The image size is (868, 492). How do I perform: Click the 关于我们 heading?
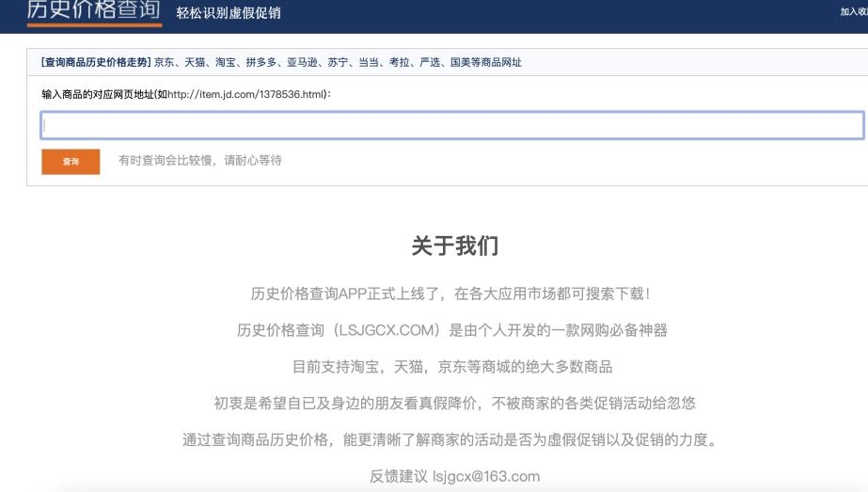click(x=455, y=246)
